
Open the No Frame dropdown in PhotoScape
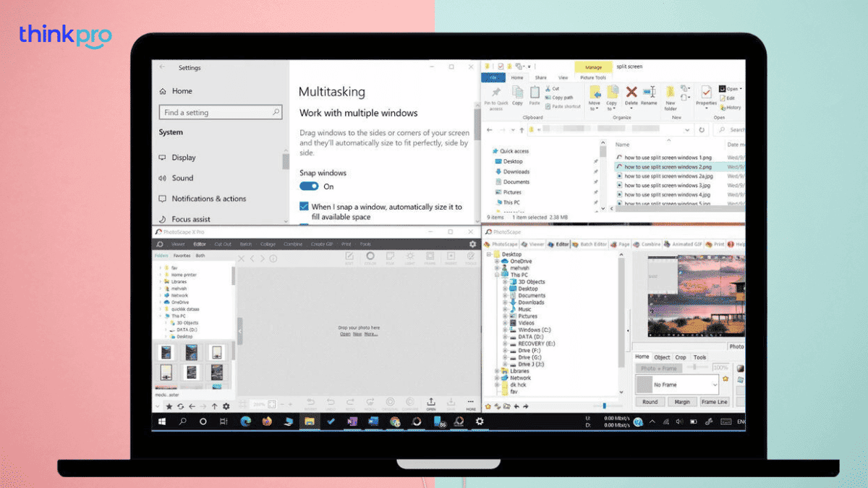(x=714, y=385)
